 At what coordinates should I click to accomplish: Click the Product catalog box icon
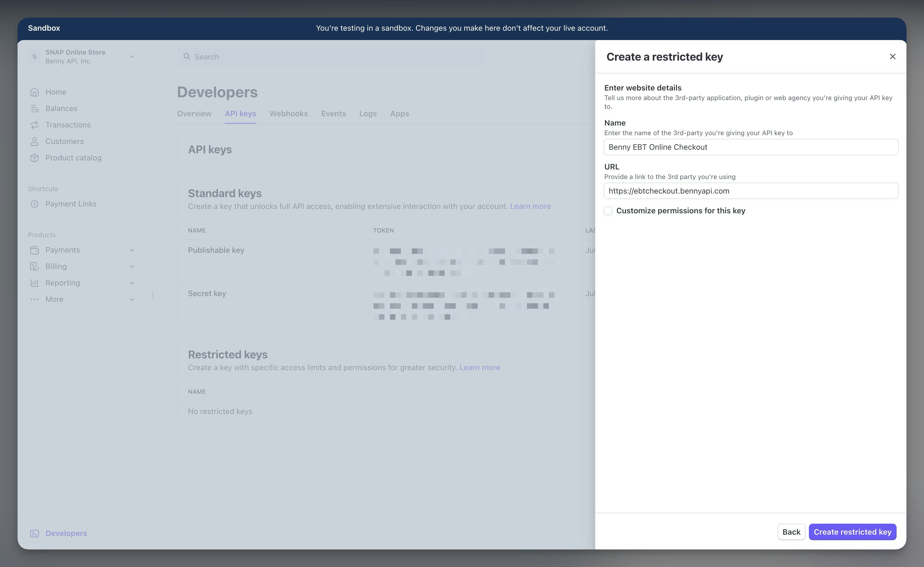click(35, 158)
